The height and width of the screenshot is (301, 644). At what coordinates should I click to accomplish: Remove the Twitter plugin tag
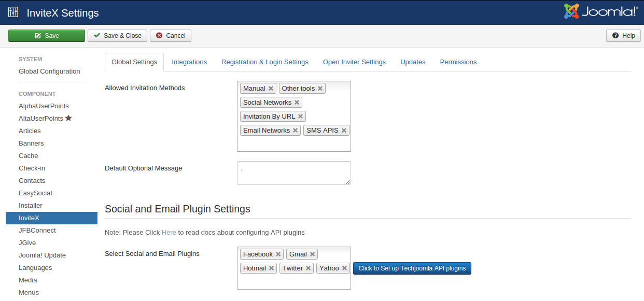pos(308,268)
